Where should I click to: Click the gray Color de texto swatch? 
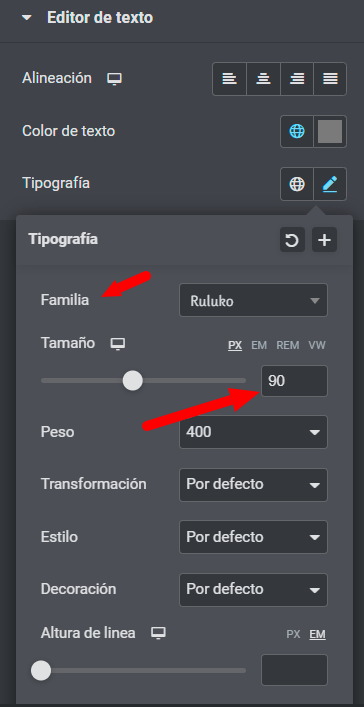pos(330,132)
